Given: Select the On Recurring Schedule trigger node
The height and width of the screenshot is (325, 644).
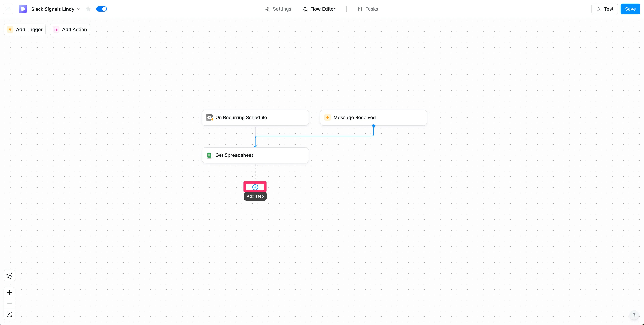Looking at the screenshot, I should click(x=255, y=118).
